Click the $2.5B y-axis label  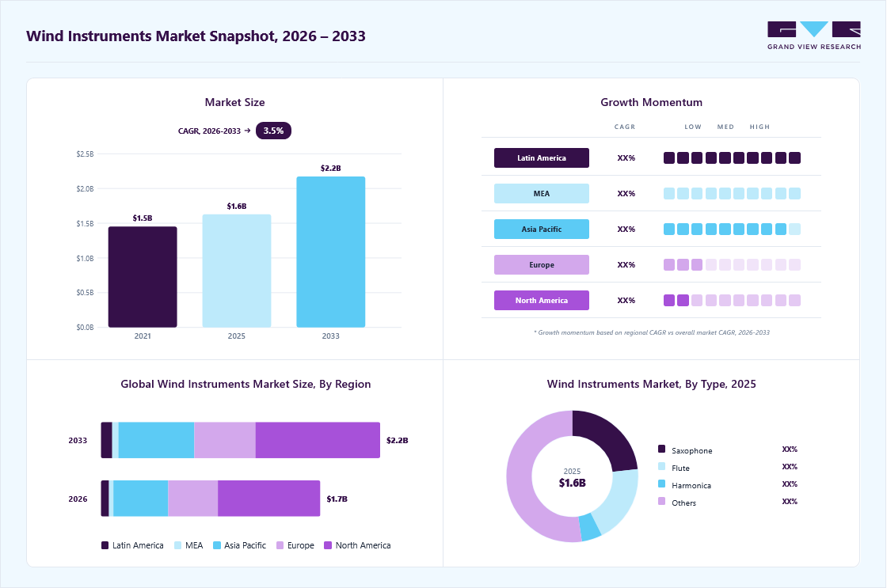86,154
